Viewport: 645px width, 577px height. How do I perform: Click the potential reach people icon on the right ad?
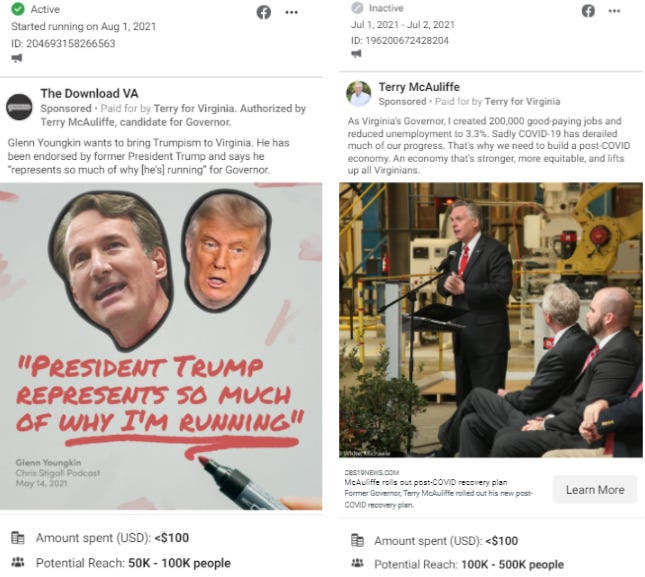click(x=357, y=563)
